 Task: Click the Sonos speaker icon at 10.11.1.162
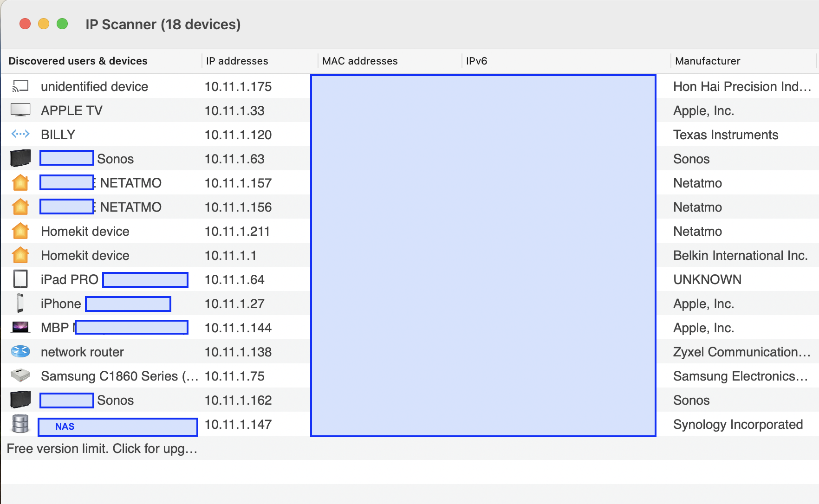pos(20,400)
